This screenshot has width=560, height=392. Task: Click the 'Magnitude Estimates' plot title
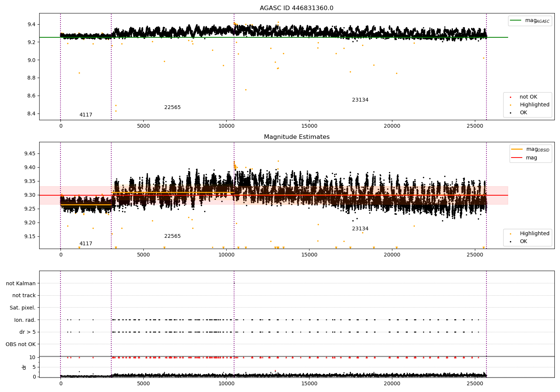click(x=296, y=137)
